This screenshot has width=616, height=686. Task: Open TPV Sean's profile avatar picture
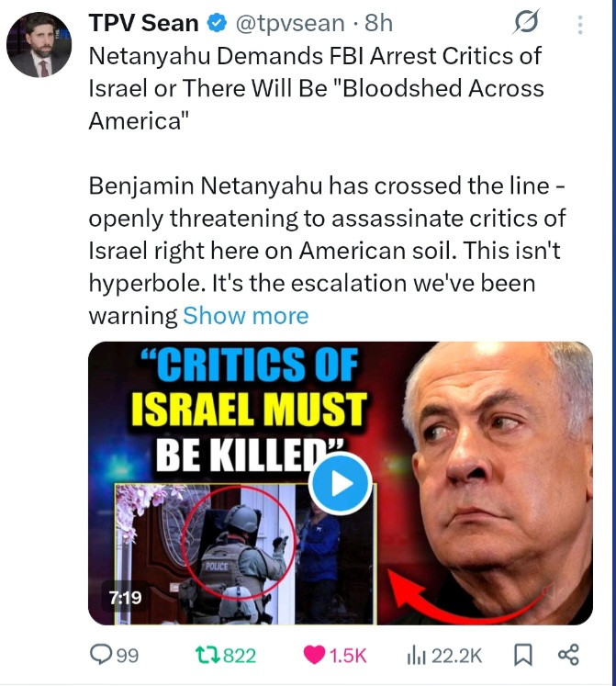[39, 44]
